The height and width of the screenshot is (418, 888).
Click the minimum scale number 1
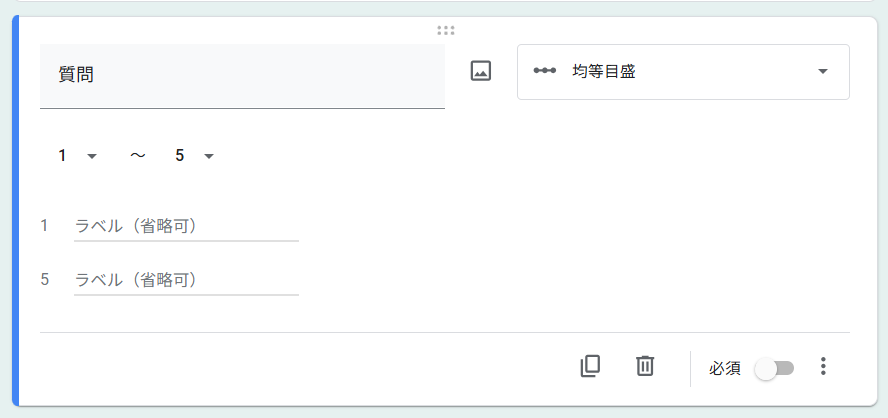tap(62, 156)
